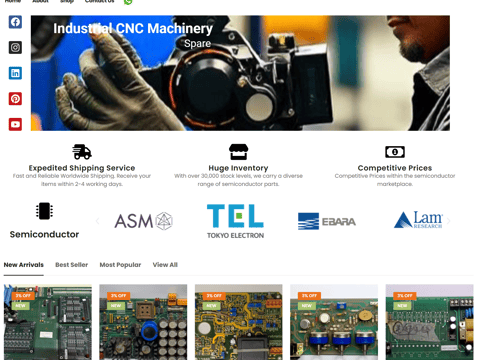Open the Instagram social link
This screenshot has width=503, height=360.
[15, 48]
